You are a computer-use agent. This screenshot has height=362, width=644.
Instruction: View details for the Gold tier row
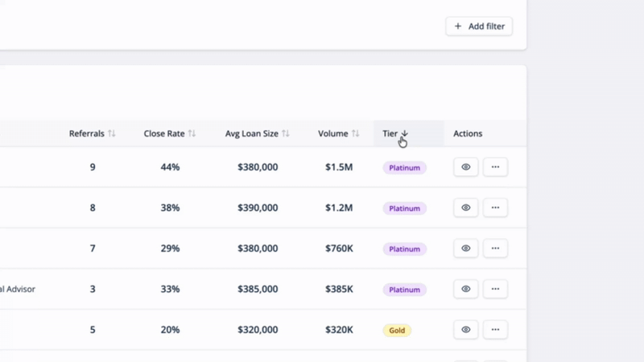tap(465, 330)
